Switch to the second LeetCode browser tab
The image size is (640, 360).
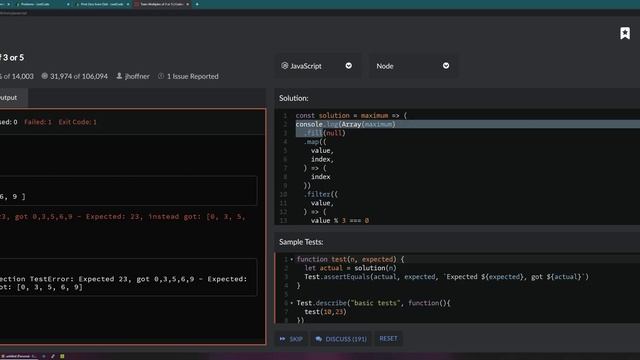[x=102, y=4]
